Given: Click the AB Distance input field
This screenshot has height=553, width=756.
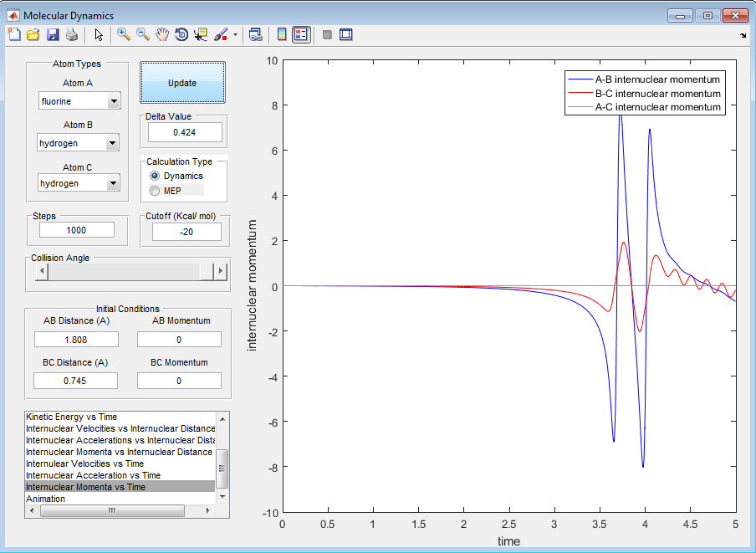Looking at the screenshot, I should pyautogui.click(x=76, y=340).
